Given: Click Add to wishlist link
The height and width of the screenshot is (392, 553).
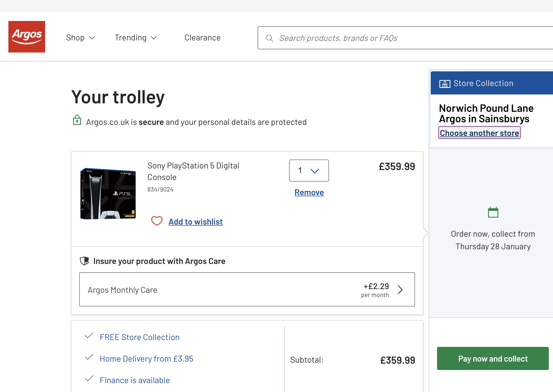Looking at the screenshot, I should pos(195,222).
